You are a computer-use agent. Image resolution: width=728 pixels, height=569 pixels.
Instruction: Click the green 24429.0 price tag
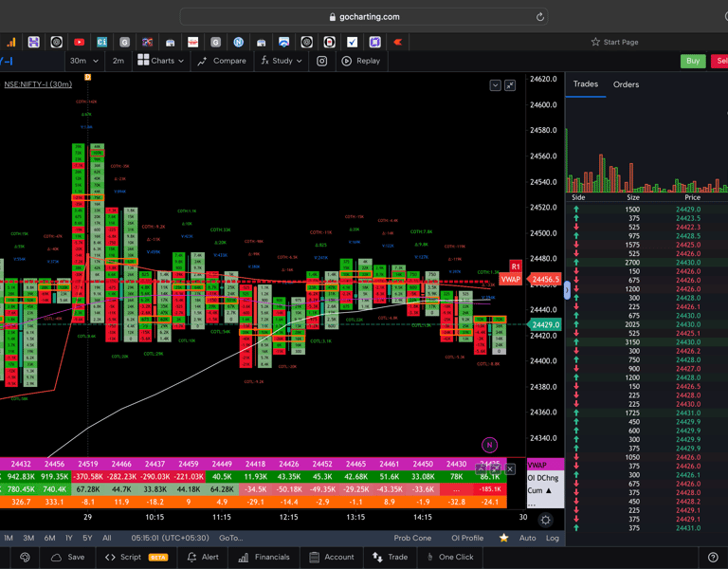tap(545, 324)
